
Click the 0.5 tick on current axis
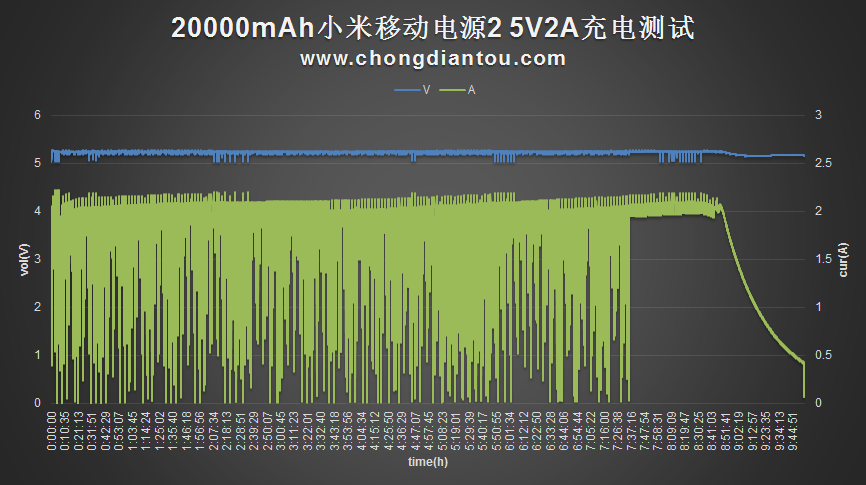(821, 355)
